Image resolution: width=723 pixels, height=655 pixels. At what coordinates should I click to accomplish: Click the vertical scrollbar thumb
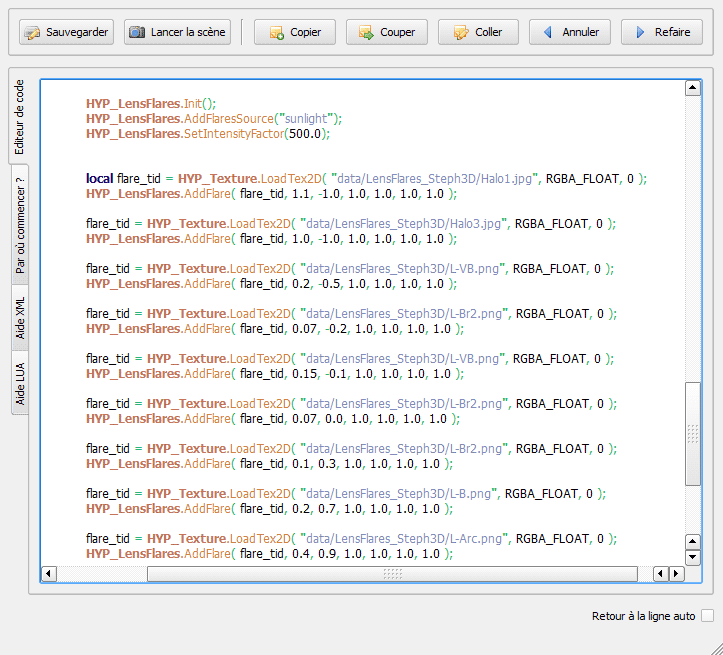click(x=693, y=434)
